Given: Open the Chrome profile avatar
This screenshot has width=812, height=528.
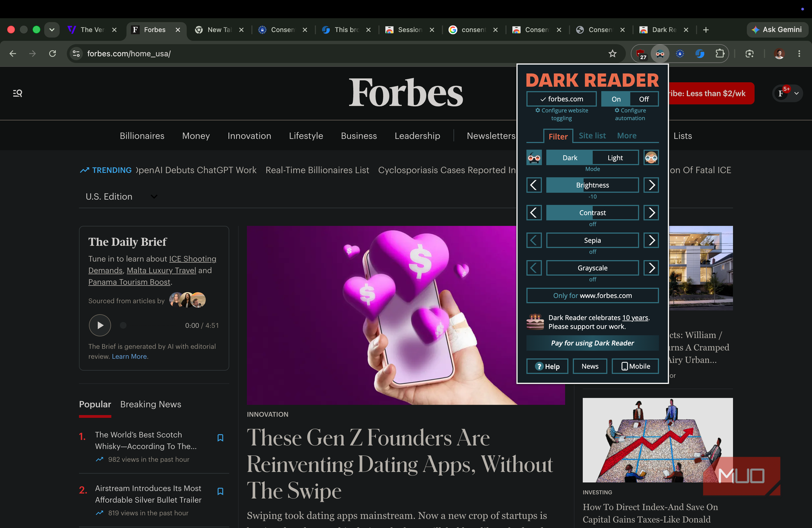Looking at the screenshot, I should click(779, 54).
